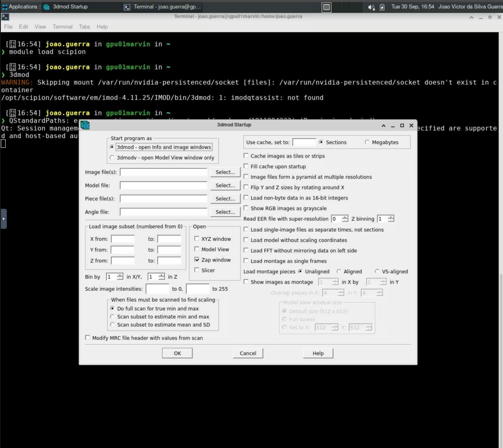Open the terminal View menu

coord(40,27)
